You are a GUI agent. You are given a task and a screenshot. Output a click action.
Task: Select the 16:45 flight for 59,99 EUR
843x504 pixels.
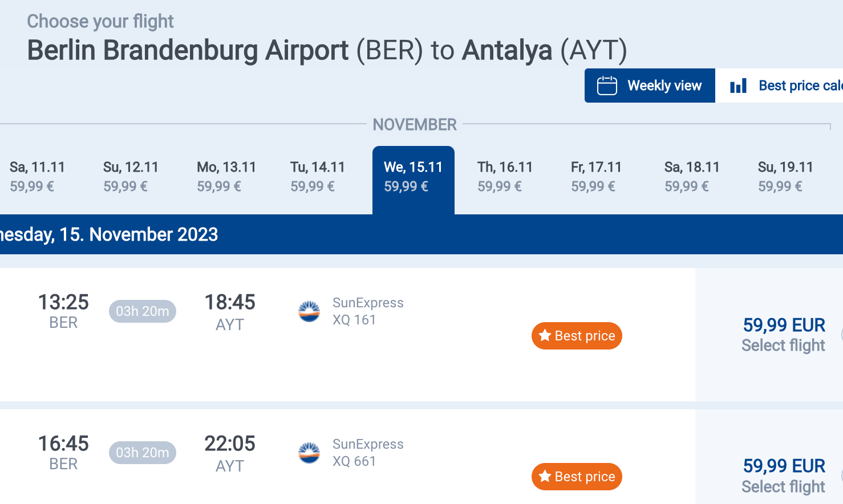point(783,476)
